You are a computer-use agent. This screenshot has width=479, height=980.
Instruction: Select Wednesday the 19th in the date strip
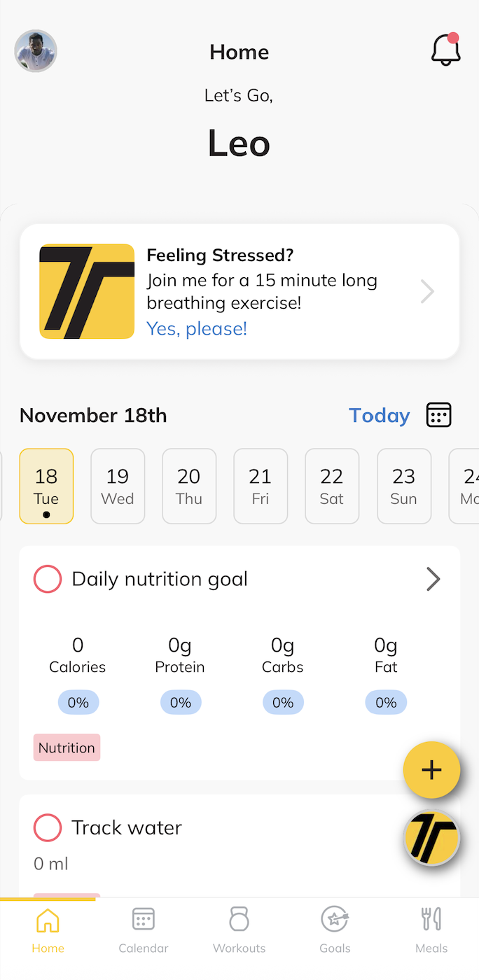[118, 486]
